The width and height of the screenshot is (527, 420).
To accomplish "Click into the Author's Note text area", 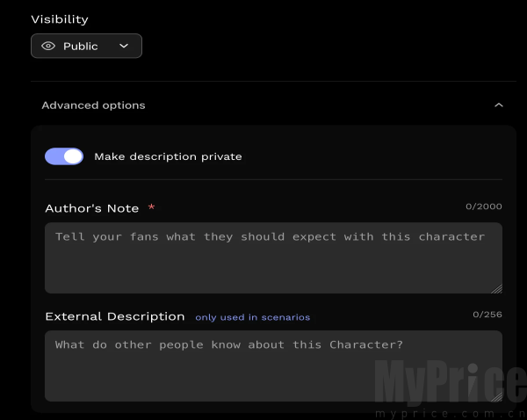I will click(273, 258).
